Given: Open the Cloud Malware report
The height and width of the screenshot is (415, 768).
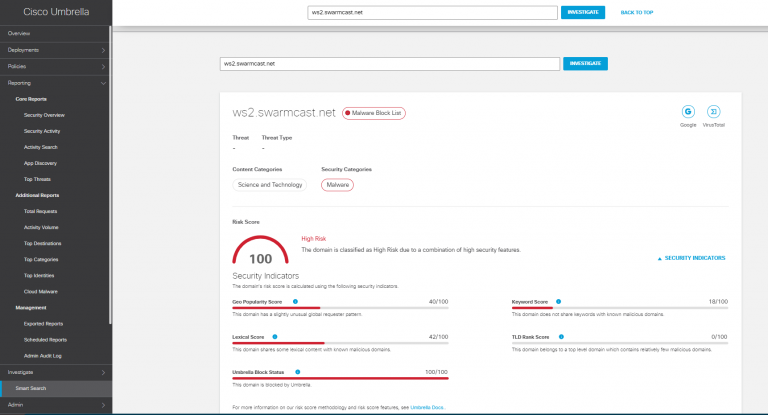Looking at the screenshot, I should click(x=41, y=292).
